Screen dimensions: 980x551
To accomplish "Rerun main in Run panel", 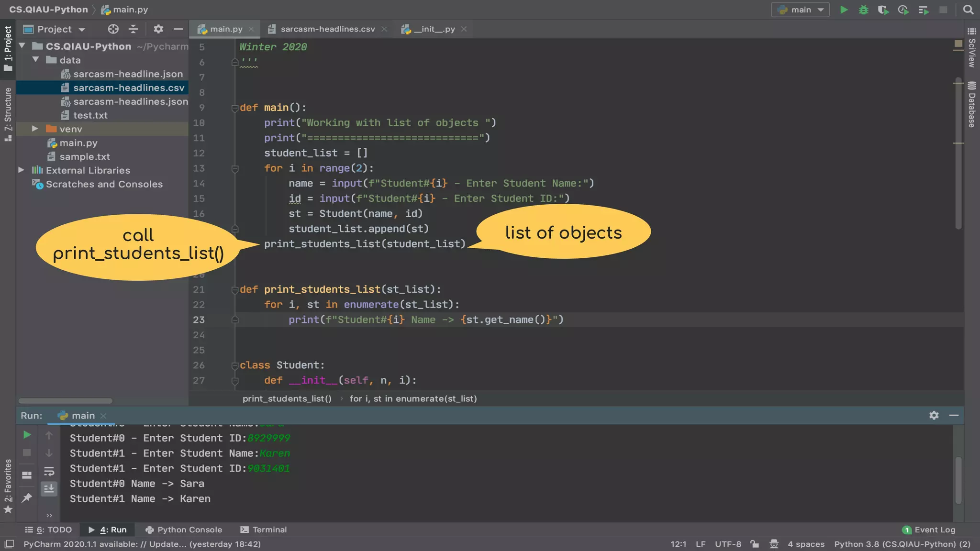I will point(27,435).
